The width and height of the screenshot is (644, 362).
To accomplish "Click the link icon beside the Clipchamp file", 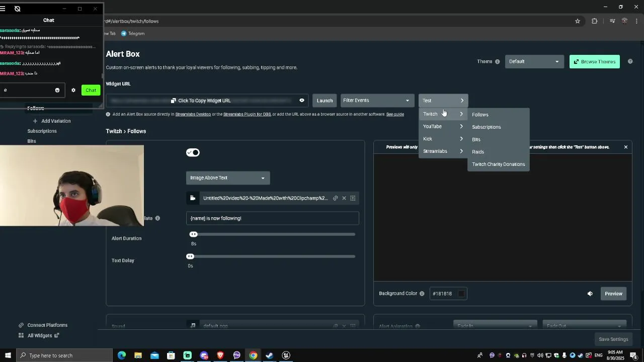I will (x=335, y=198).
